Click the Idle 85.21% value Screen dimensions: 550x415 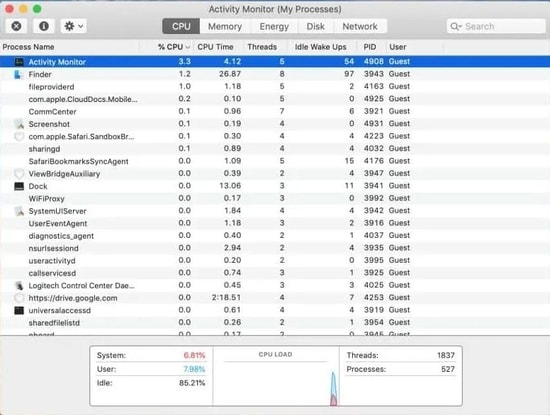(192, 383)
